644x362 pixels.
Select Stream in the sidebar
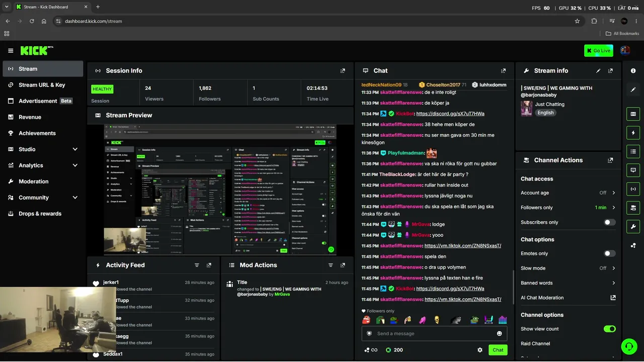43,69
